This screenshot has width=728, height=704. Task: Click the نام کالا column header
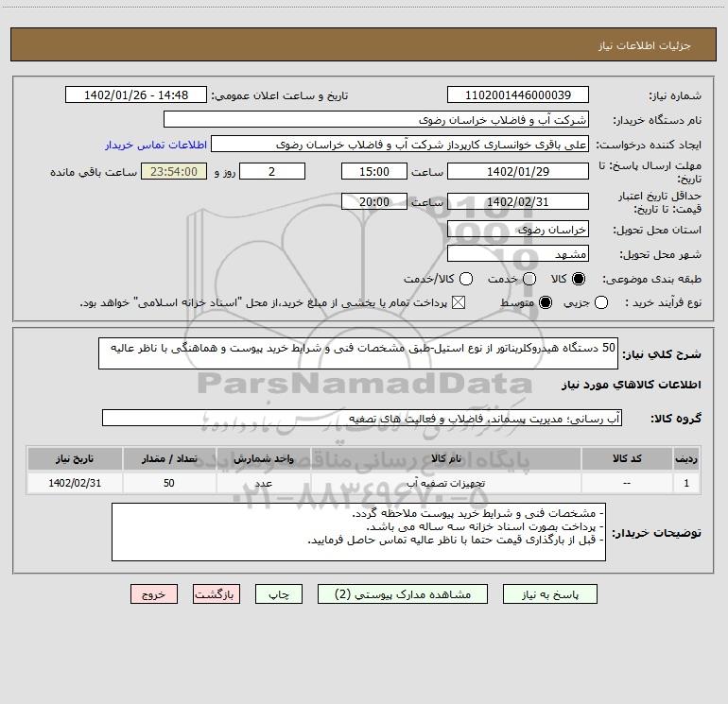[x=445, y=458]
